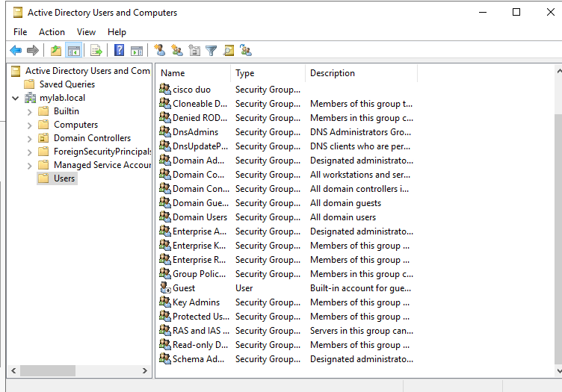Click the Key Admins group icon
Viewport: 562px width, 392px height.
165,302
